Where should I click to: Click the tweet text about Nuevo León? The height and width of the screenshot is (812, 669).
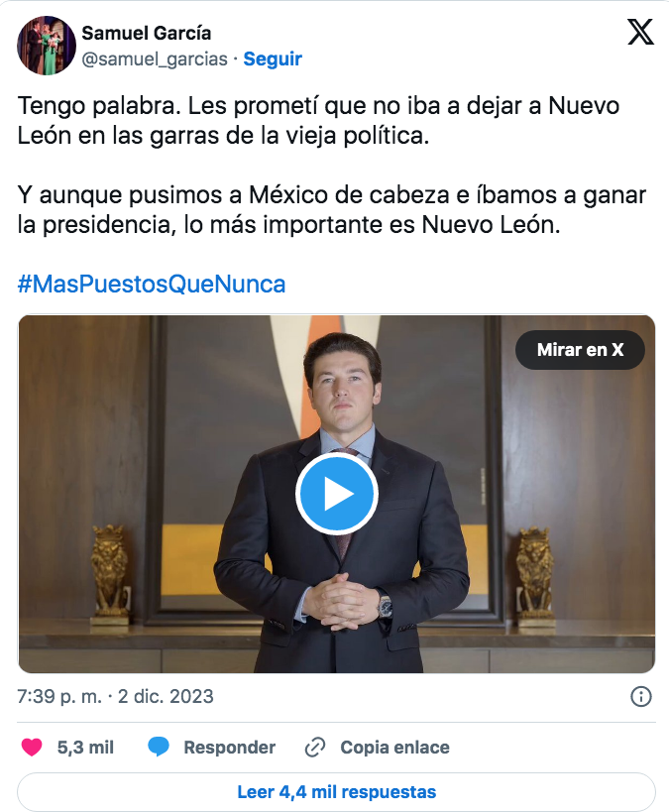click(331, 165)
